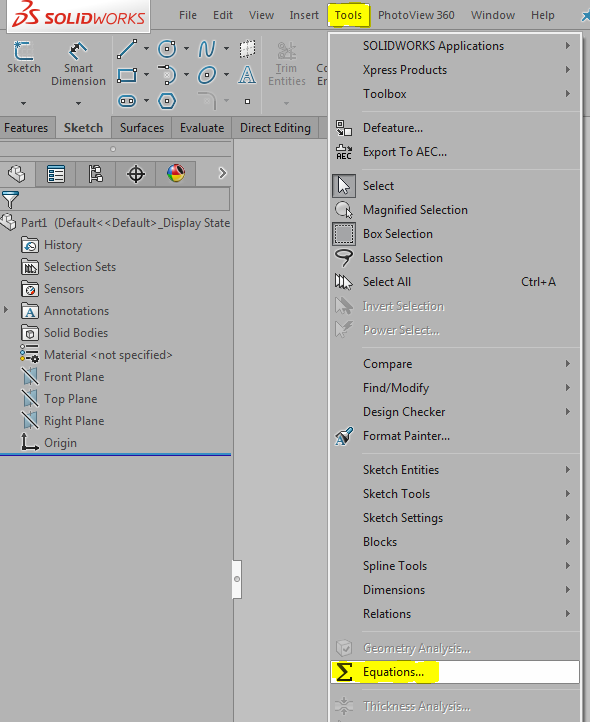590x722 pixels.
Task: Open the DisplayManager tab
Action: pos(176,174)
